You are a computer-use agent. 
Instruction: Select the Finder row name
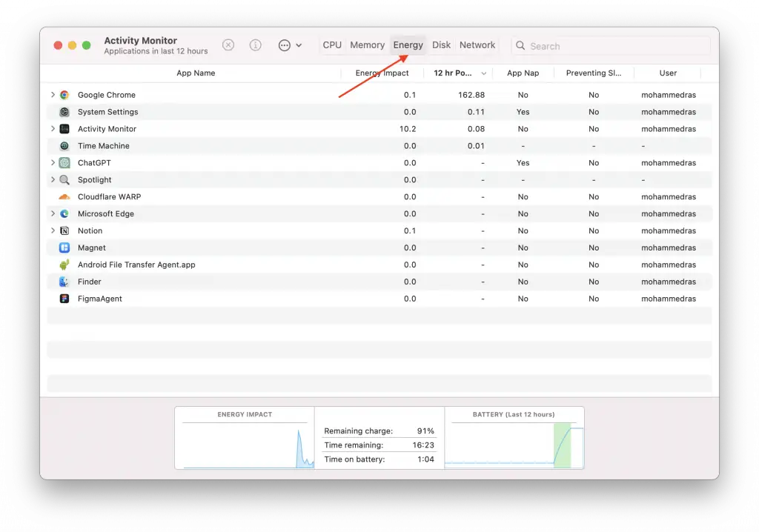90,282
